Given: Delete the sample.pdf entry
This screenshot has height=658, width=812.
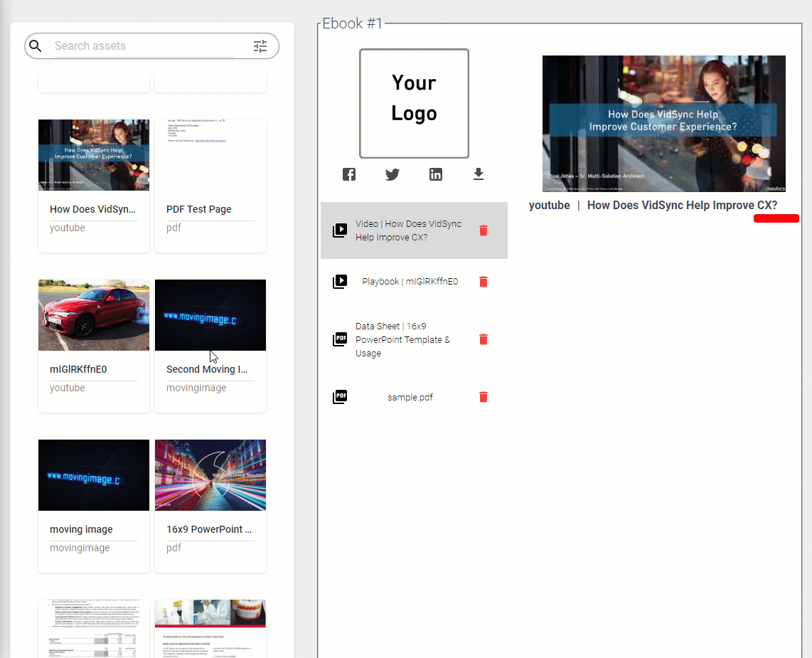Looking at the screenshot, I should pyautogui.click(x=484, y=397).
